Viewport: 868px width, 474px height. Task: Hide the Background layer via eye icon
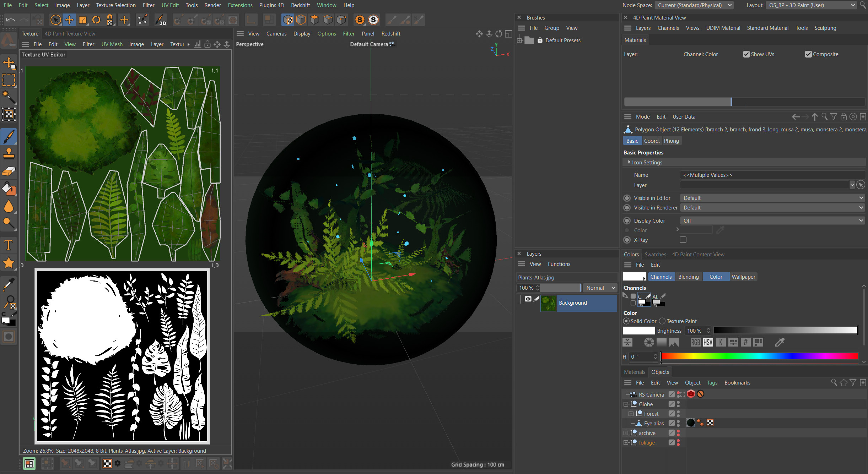click(x=528, y=299)
